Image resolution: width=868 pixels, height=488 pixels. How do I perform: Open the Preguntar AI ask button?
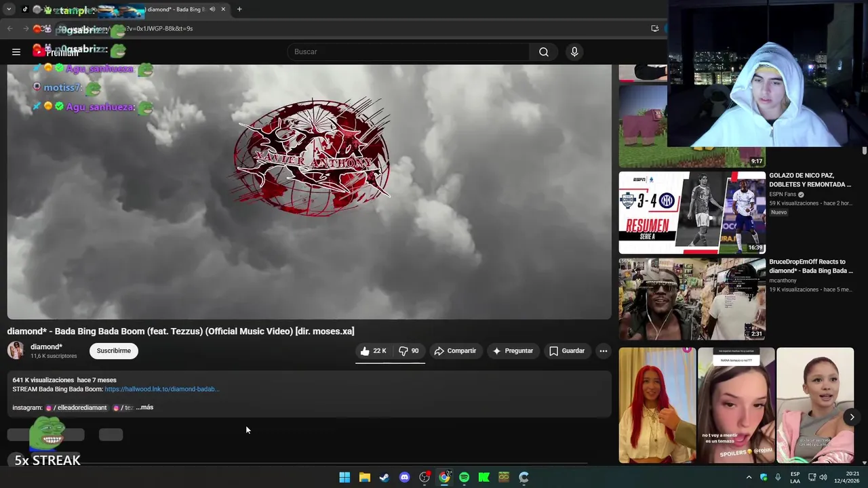pyautogui.click(x=513, y=350)
